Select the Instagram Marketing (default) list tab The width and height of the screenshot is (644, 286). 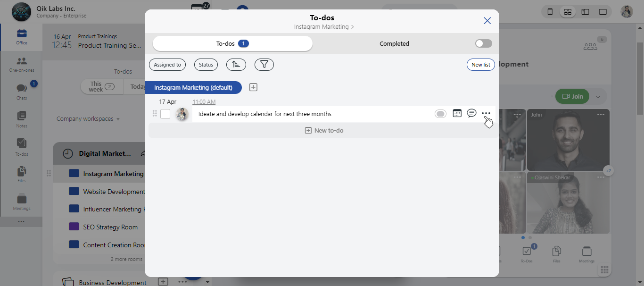193,87
